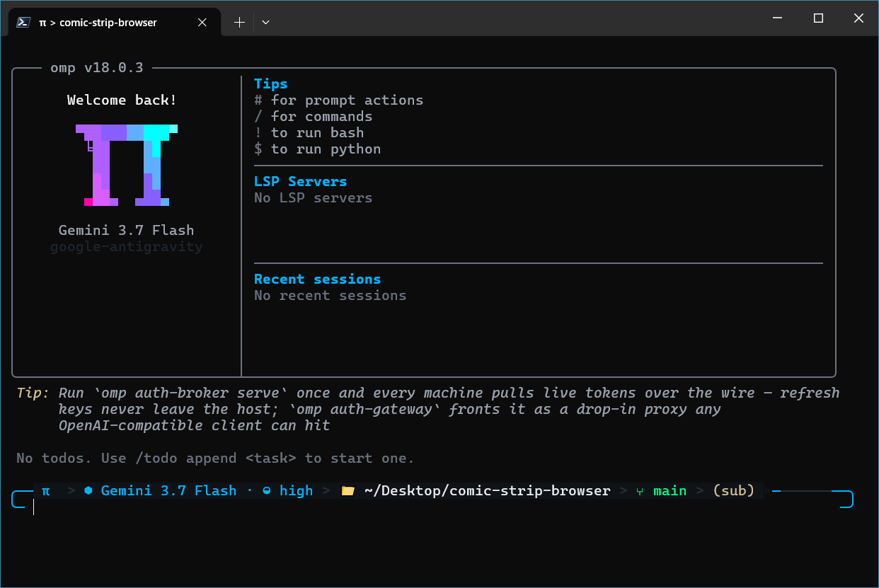Click the 'Recent sessions' heading
The height and width of the screenshot is (588, 879).
[318, 279]
